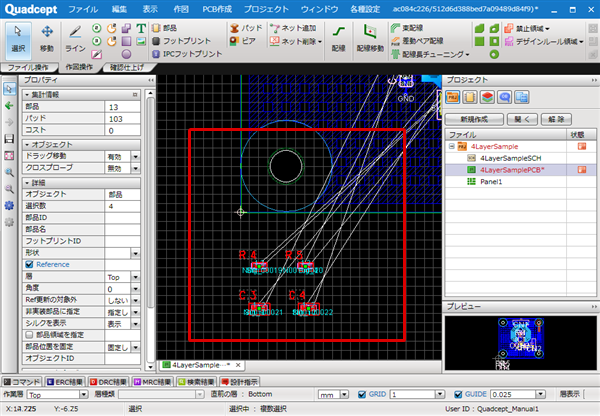
Task: Click the blue magnifier zoom icon in sidebar
Action: click(9, 172)
